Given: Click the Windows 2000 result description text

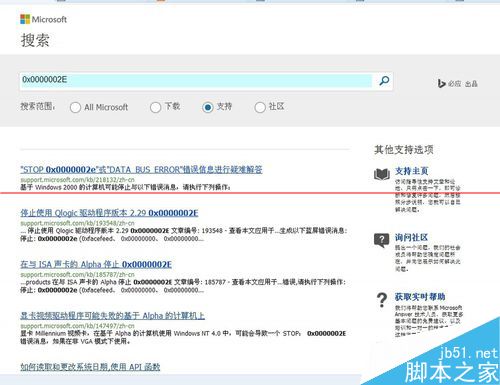Looking at the screenshot, I should coord(125,187).
